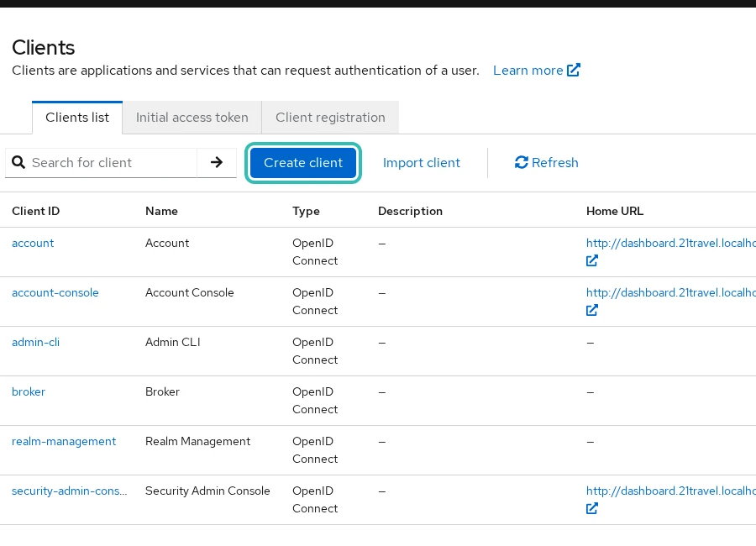Open the security-admin-console row's external link icon
Viewport: 756px width, 546px height.
(592, 508)
